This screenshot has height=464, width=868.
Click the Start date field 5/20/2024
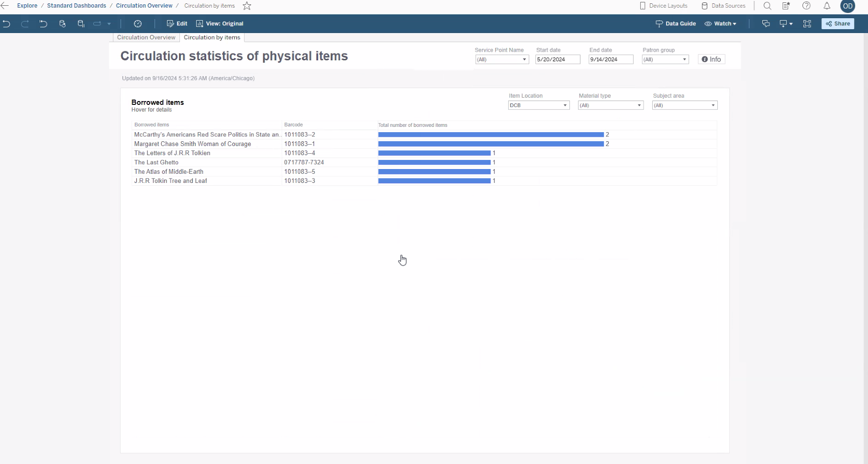point(558,59)
